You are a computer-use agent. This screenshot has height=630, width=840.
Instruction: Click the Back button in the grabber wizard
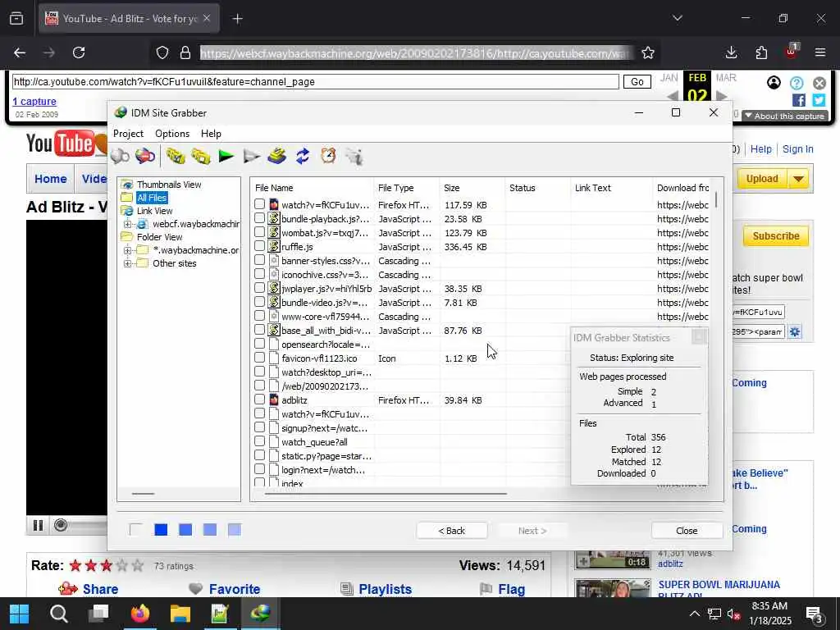(452, 531)
